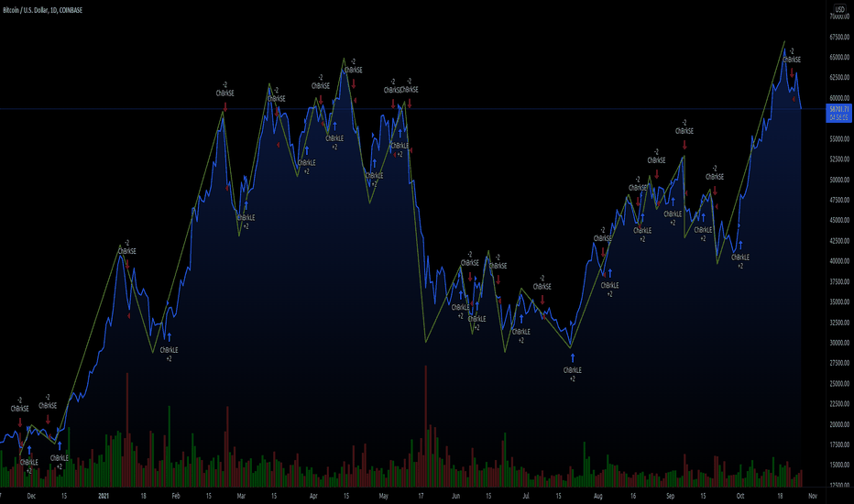Click the blue up arrow under July low
854x504 pixels.
[573, 358]
